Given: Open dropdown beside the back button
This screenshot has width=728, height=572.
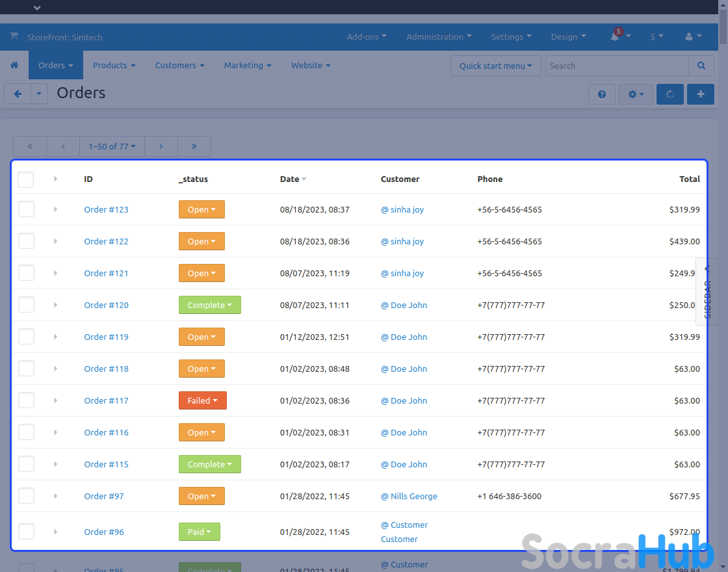Looking at the screenshot, I should 39,94.
